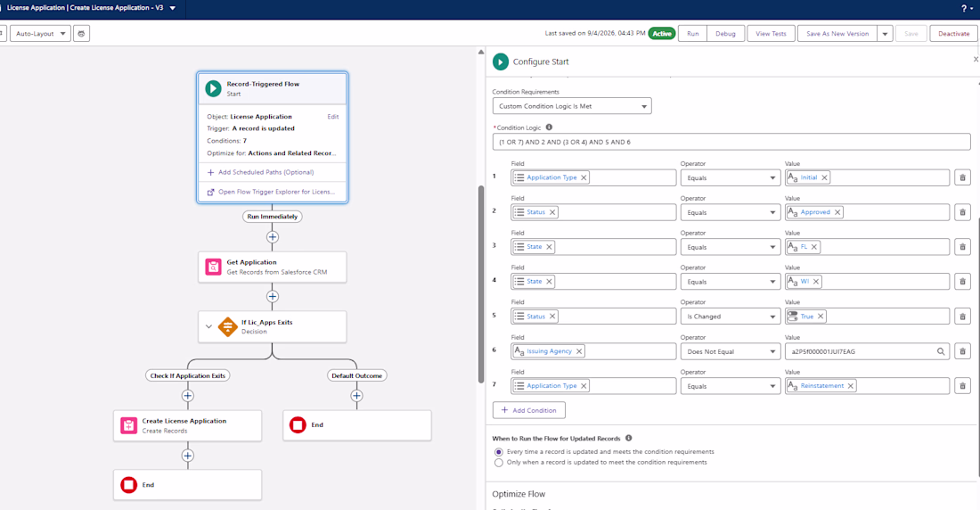The image size is (980, 510).
Task: Click info icon beside When to Run the Flow
Action: pyautogui.click(x=629, y=438)
